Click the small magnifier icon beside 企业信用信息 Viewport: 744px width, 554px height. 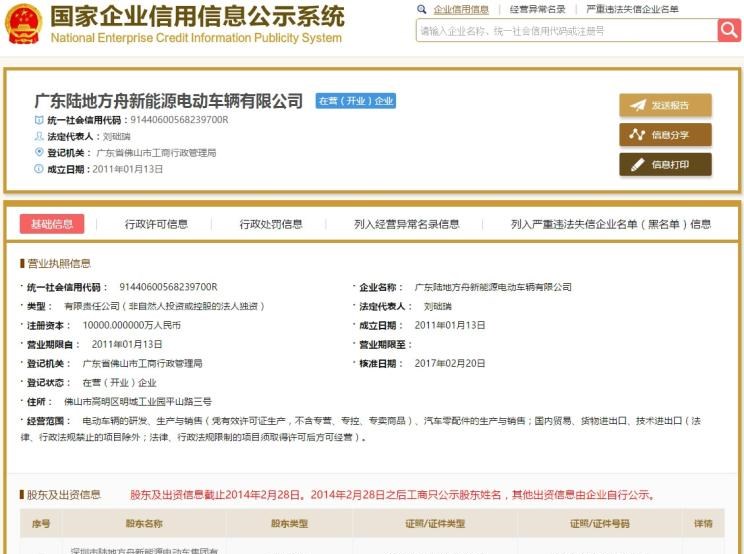pyautogui.click(x=421, y=9)
